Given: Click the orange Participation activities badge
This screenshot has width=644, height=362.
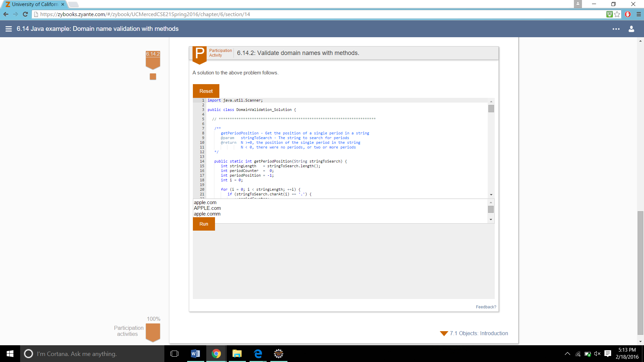Looking at the screenshot, I should click(153, 332).
